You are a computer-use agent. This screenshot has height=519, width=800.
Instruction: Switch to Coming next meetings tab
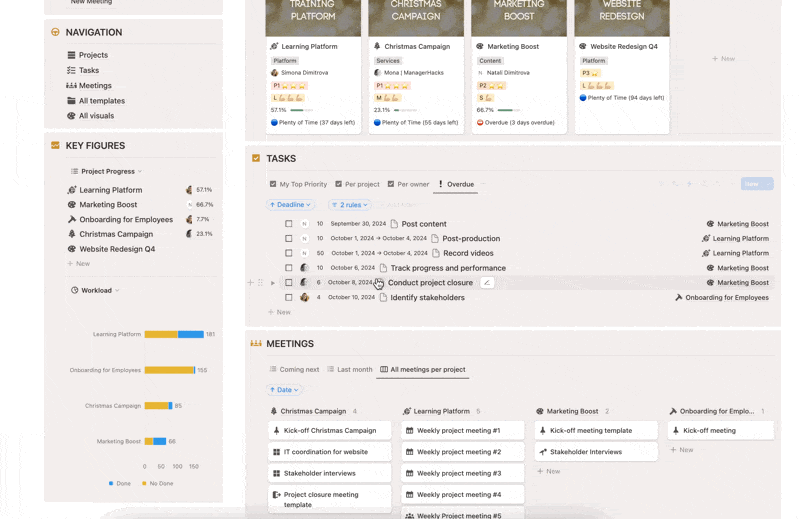click(x=294, y=369)
